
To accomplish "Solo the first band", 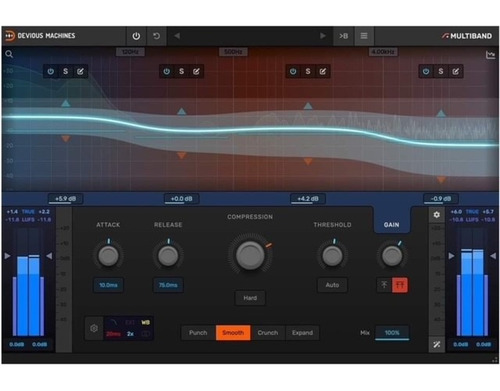I will (65, 71).
